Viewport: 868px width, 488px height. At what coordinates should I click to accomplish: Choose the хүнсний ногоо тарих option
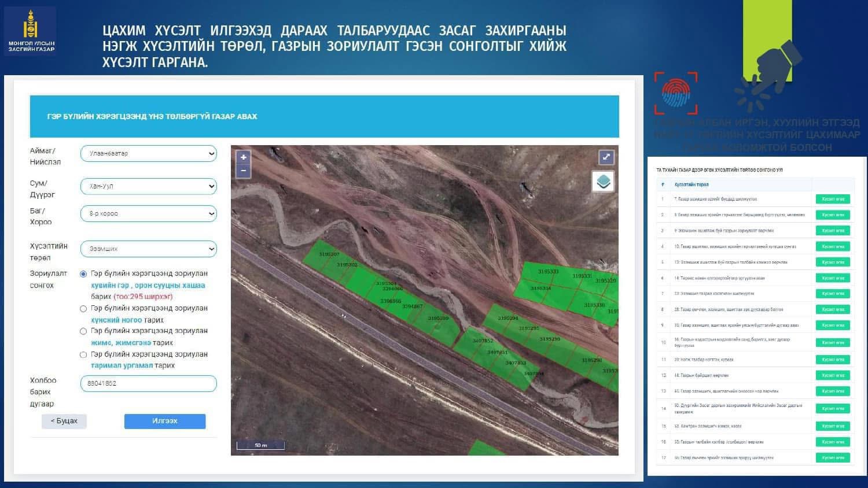[83, 309]
